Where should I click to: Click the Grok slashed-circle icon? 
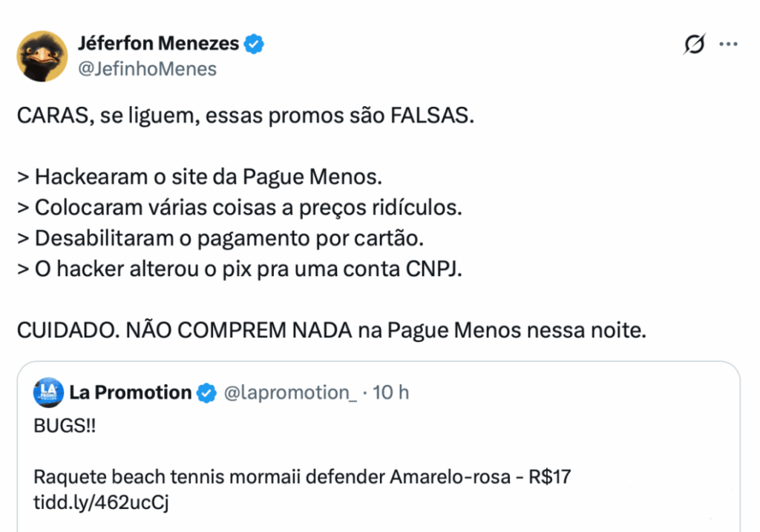(x=692, y=45)
